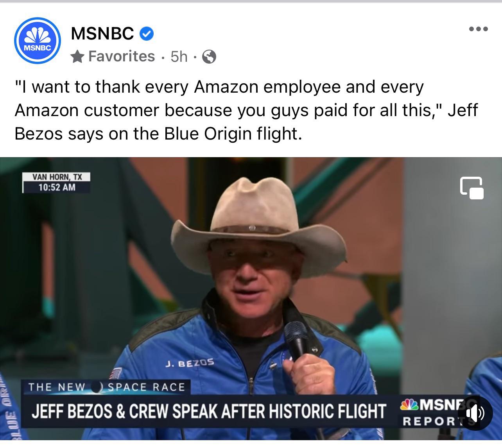Open the MSNBC page name link
This screenshot has width=502, height=448.
pos(102,34)
